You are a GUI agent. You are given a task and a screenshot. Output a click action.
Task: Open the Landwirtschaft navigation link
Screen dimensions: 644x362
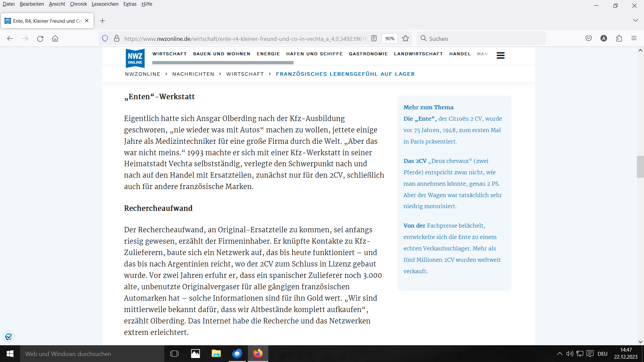(x=418, y=54)
